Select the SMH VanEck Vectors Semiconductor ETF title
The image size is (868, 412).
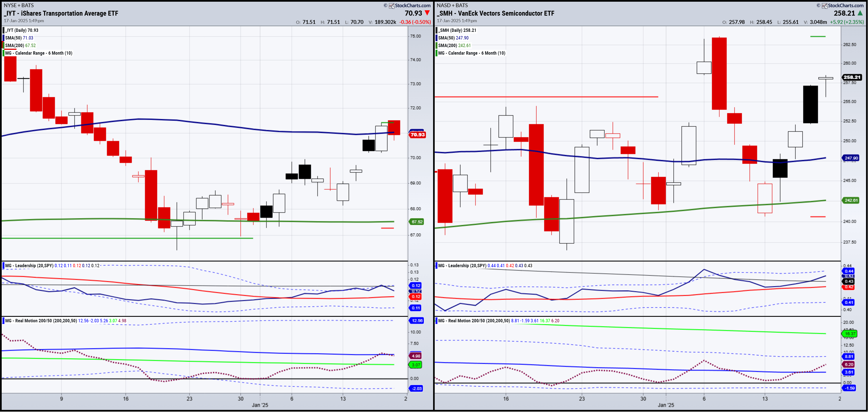click(495, 13)
